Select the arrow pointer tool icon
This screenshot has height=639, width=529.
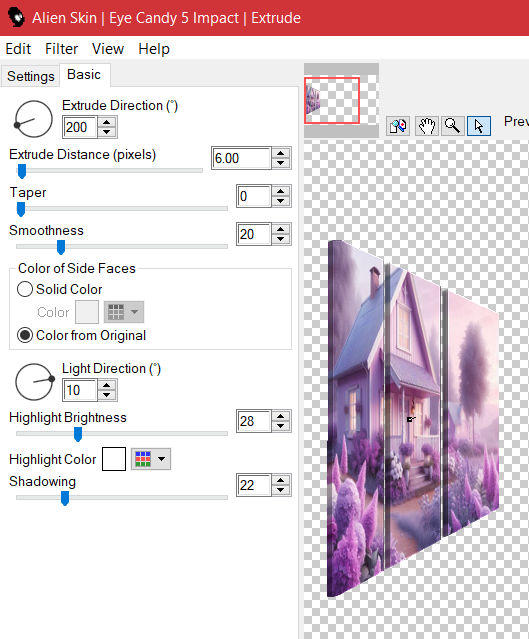pos(479,126)
